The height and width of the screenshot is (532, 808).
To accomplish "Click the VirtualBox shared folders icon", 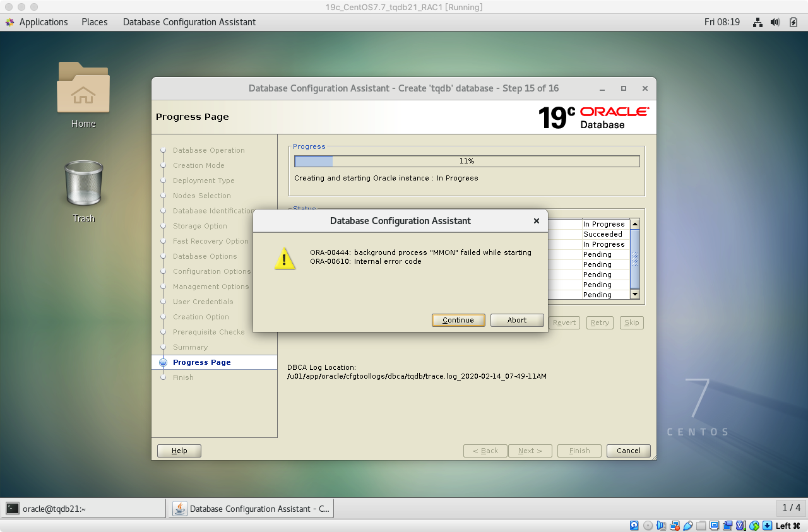I will pos(701,525).
